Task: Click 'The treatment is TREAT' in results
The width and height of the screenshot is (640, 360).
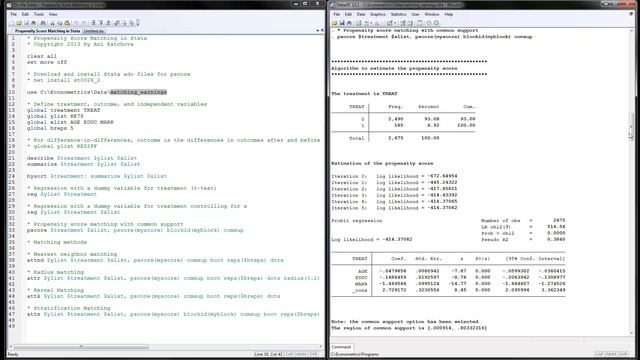Action: [x=364, y=93]
